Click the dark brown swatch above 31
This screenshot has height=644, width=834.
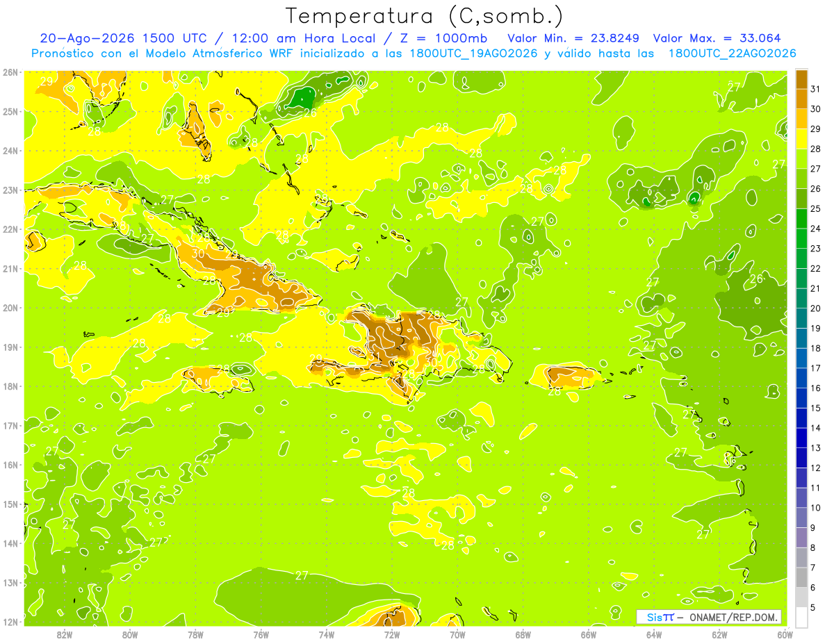click(x=801, y=79)
